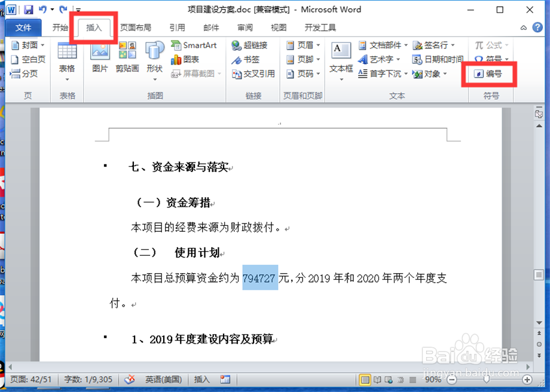This screenshot has height=392, width=550.
Task: Switch to the 页面布局 ribbon tab
Action: pos(135,27)
